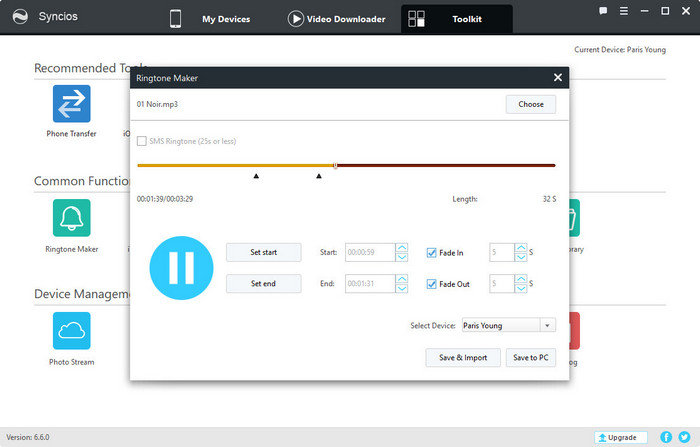Image resolution: width=700 pixels, height=447 pixels.
Task: Decrease the End time stepper
Action: tap(402, 288)
